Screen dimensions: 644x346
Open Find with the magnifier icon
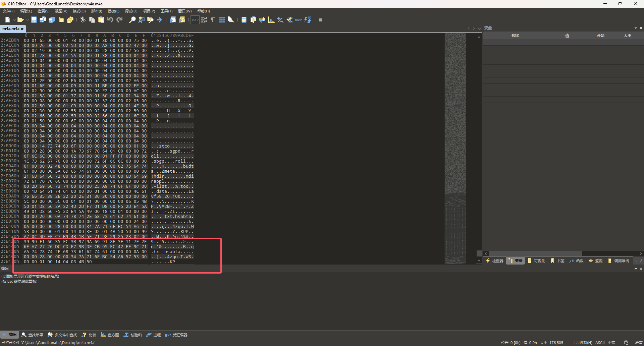[x=132, y=20]
